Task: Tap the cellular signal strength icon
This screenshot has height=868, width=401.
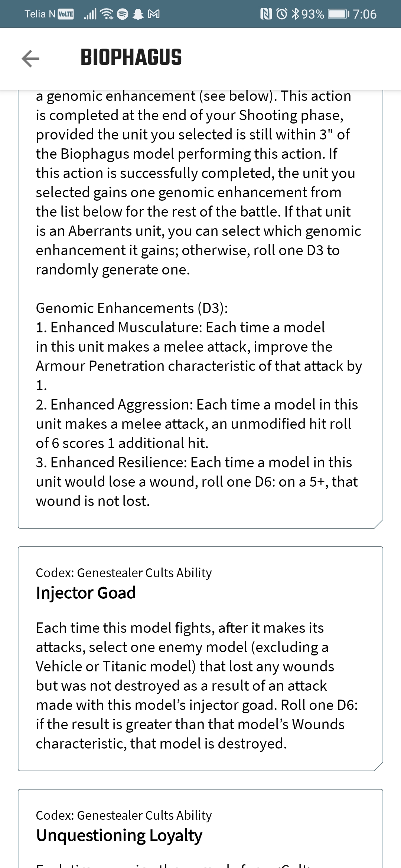Action: tap(90, 14)
